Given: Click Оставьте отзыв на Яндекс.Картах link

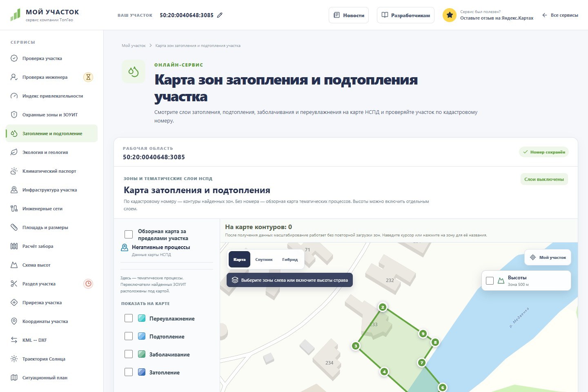Looking at the screenshot, I should pyautogui.click(x=497, y=18).
